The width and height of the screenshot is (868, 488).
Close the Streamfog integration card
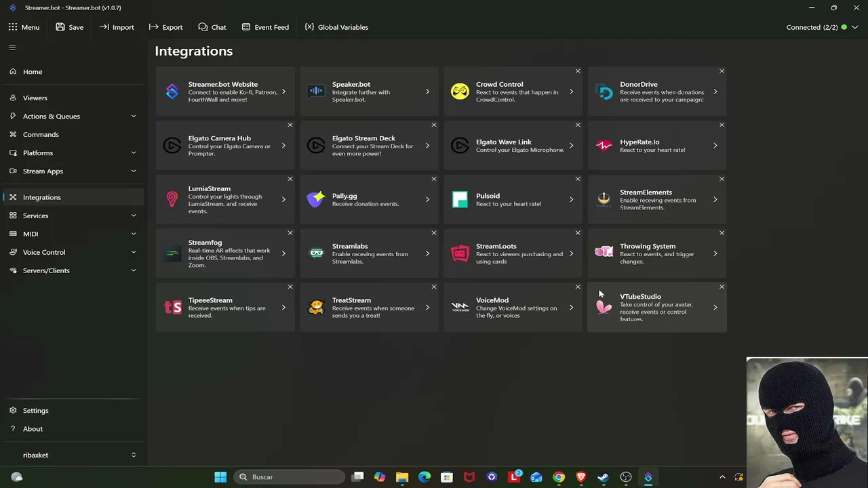point(290,233)
